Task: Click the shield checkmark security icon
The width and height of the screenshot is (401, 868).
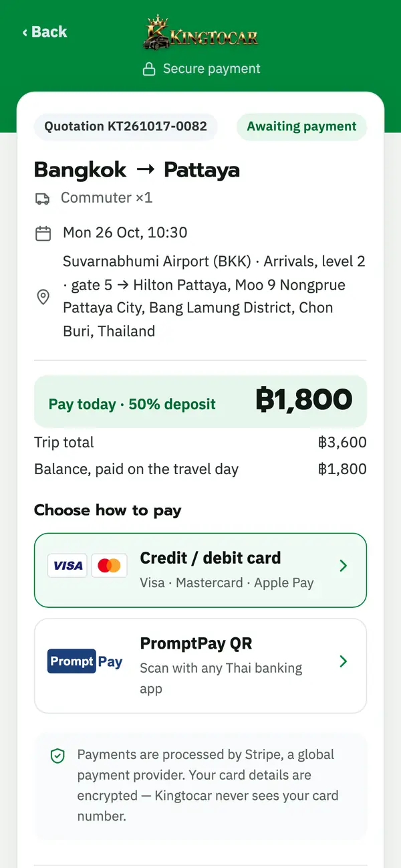Action: [x=58, y=756]
